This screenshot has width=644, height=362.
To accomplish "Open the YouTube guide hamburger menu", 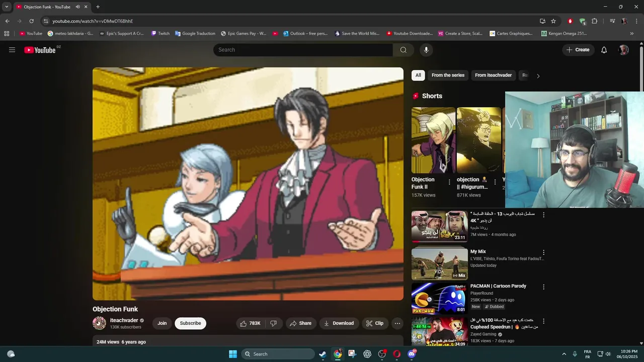I will coord(12,50).
